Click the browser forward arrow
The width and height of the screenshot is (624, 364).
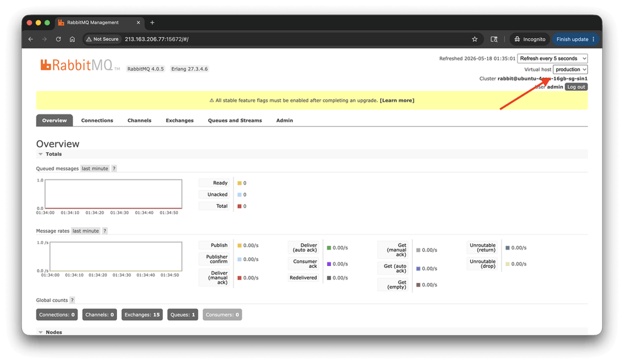pyautogui.click(x=44, y=39)
